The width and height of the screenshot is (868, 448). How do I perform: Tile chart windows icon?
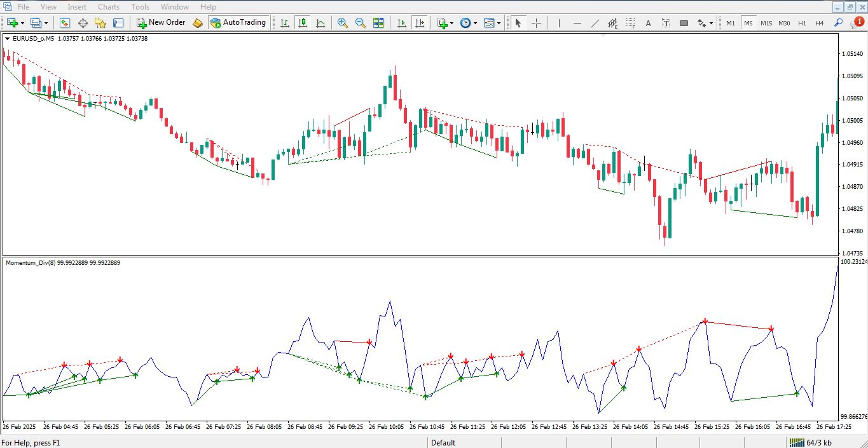click(378, 23)
